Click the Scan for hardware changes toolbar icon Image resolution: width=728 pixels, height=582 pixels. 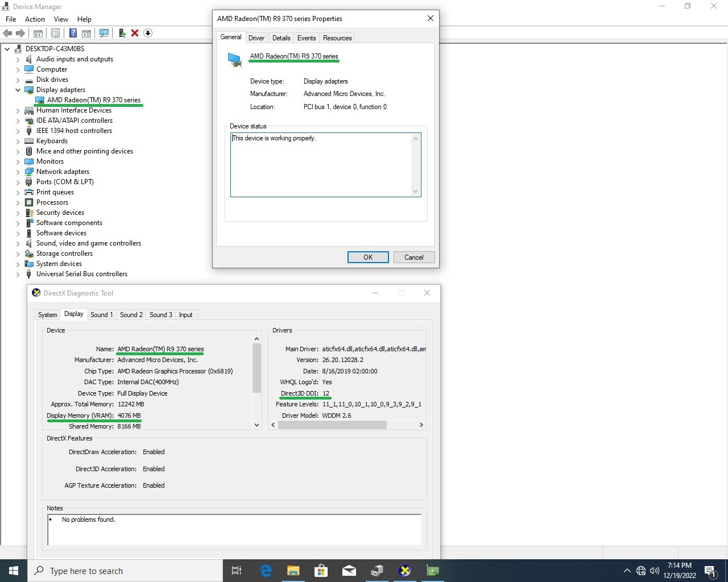[x=104, y=33]
